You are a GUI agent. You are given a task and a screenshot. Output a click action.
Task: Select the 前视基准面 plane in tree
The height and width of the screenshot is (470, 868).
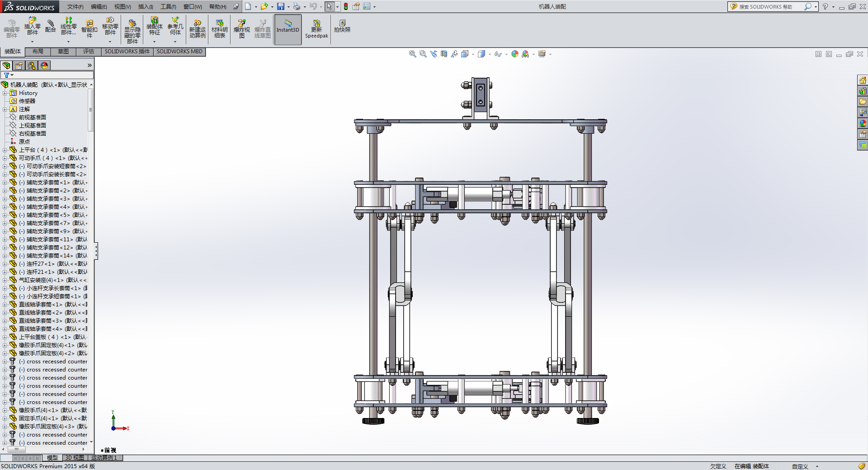point(32,117)
